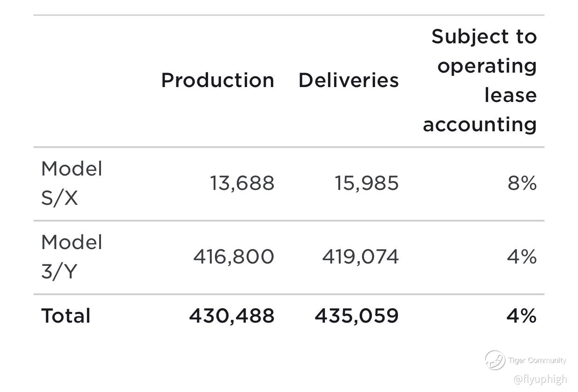
Task: Select the Model S/X row label
Action: pyautogui.click(x=72, y=183)
